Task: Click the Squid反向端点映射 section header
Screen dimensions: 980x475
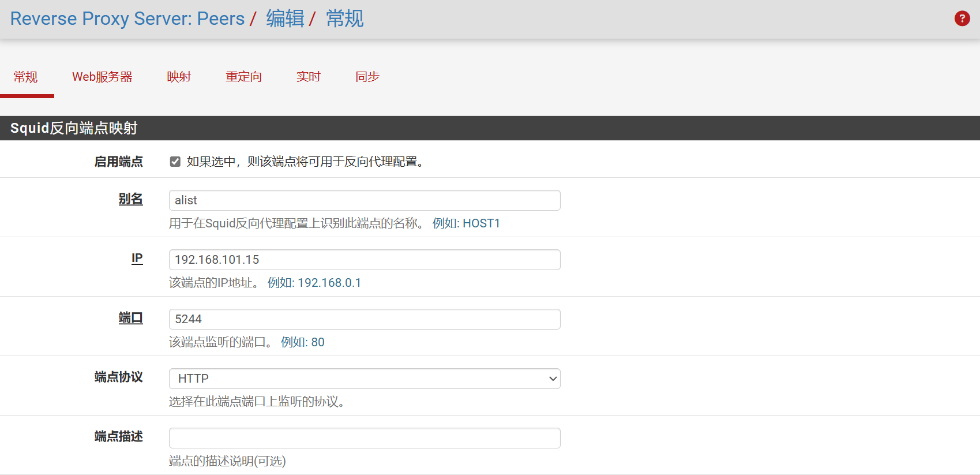Action: (x=74, y=128)
